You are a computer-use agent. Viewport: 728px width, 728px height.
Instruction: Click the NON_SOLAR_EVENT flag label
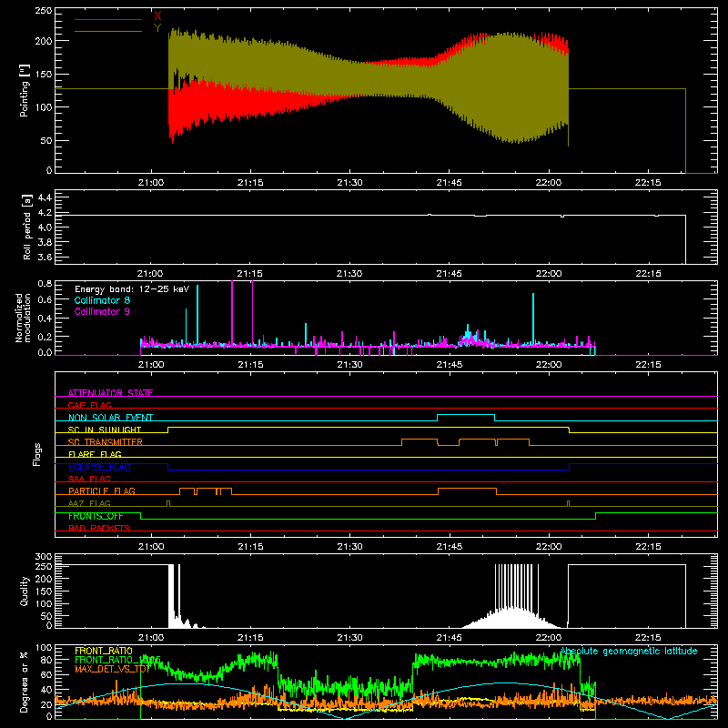(110, 418)
